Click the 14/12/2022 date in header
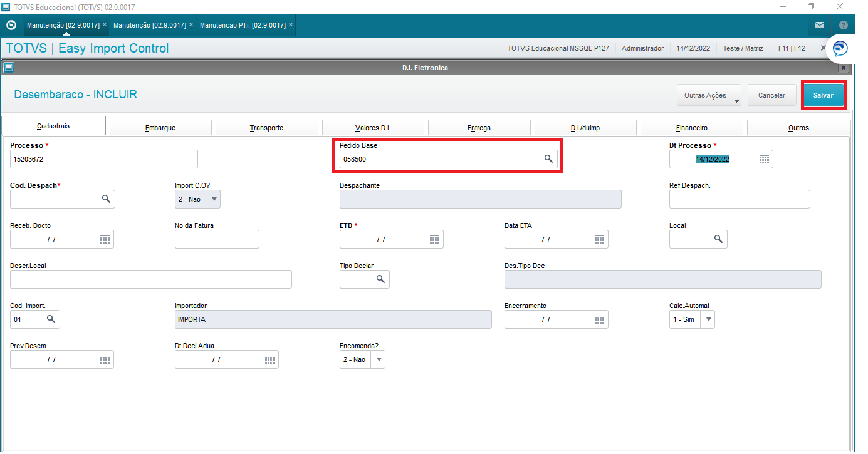868x454 pixels. [x=693, y=48]
